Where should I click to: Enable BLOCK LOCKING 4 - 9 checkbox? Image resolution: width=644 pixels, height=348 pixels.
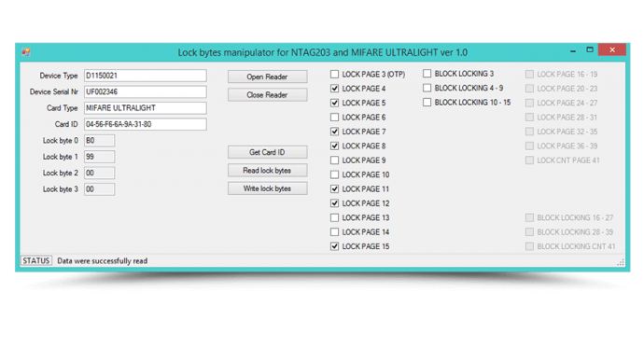click(x=427, y=88)
